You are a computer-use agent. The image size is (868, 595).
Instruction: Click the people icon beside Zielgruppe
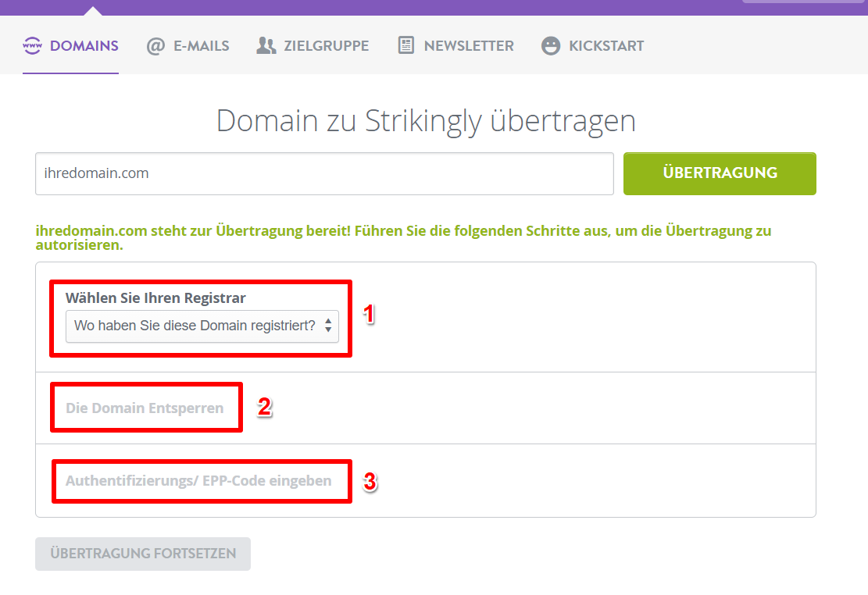(x=266, y=45)
